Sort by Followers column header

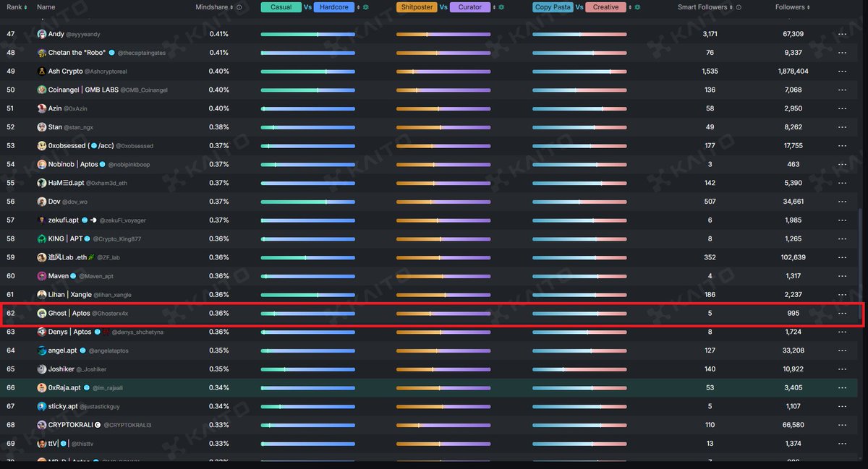point(792,7)
